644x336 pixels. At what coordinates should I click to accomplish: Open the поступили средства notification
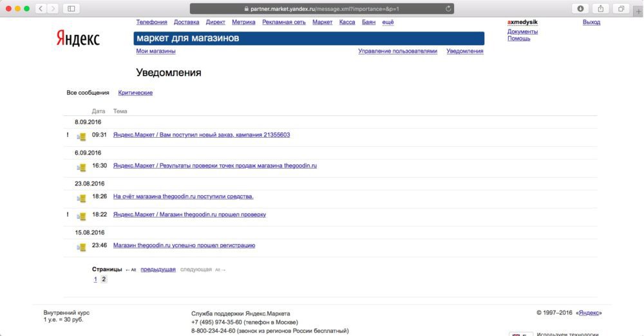coord(183,196)
